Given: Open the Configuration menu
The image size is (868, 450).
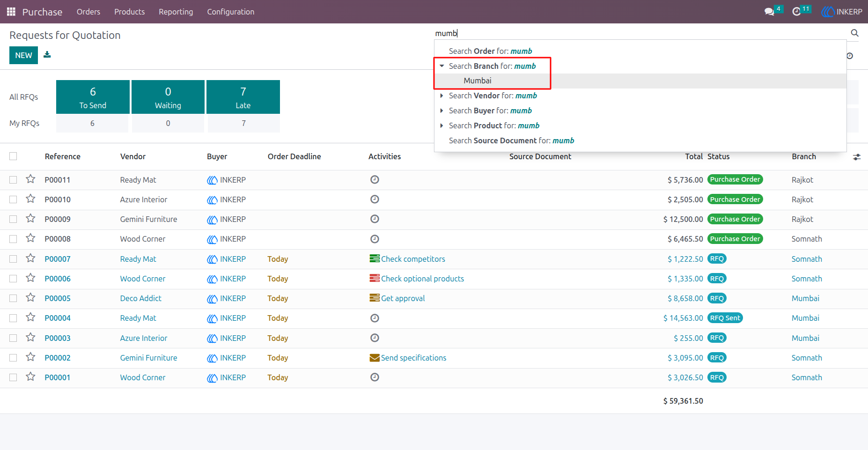Looking at the screenshot, I should pyautogui.click(x=231, y=12).
